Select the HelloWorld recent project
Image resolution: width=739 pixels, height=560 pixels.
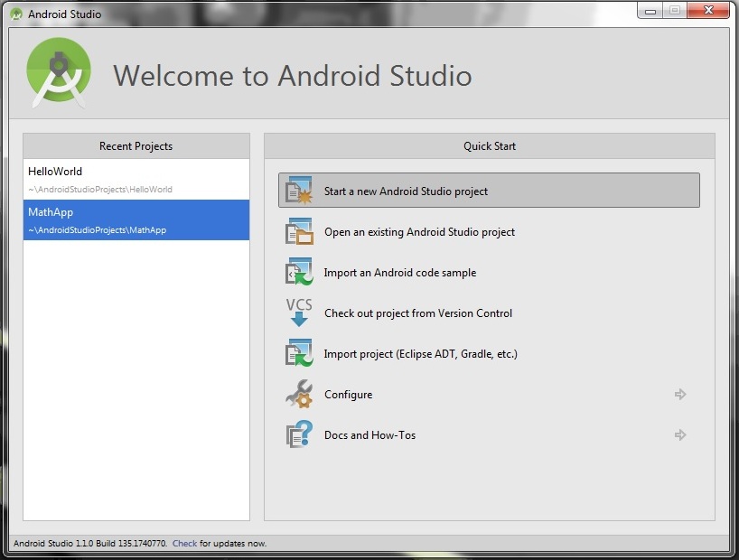click(56, 171)
